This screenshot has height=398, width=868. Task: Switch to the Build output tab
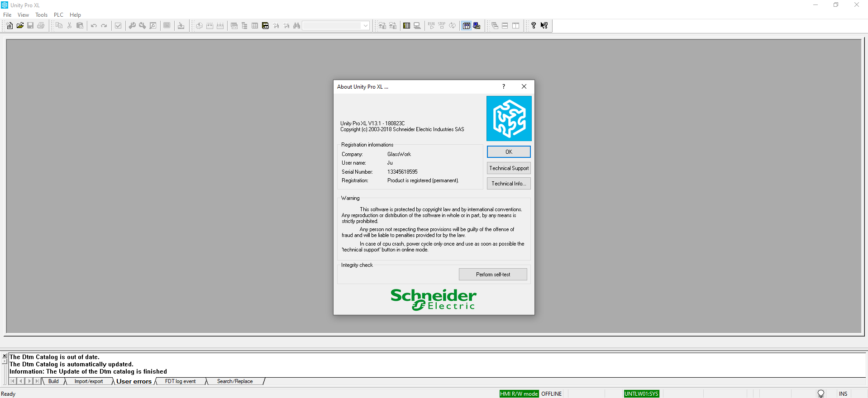coord(53,381)
